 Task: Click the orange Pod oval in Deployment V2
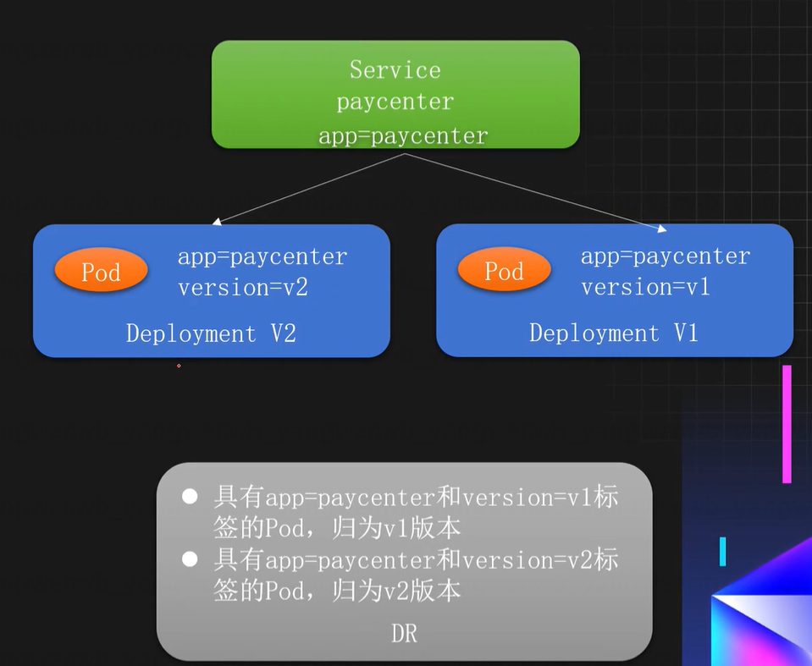[101, 272]
